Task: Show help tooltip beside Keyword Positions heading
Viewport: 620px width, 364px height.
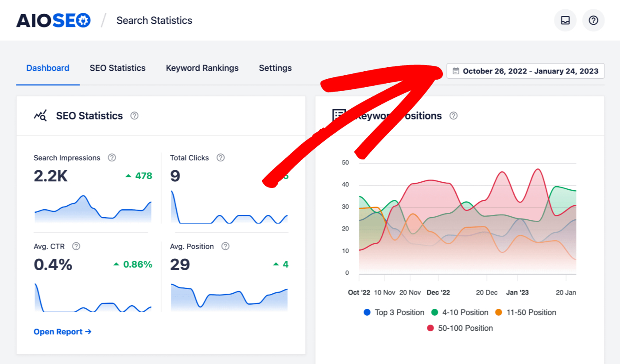Action: (x=453, y=116)
